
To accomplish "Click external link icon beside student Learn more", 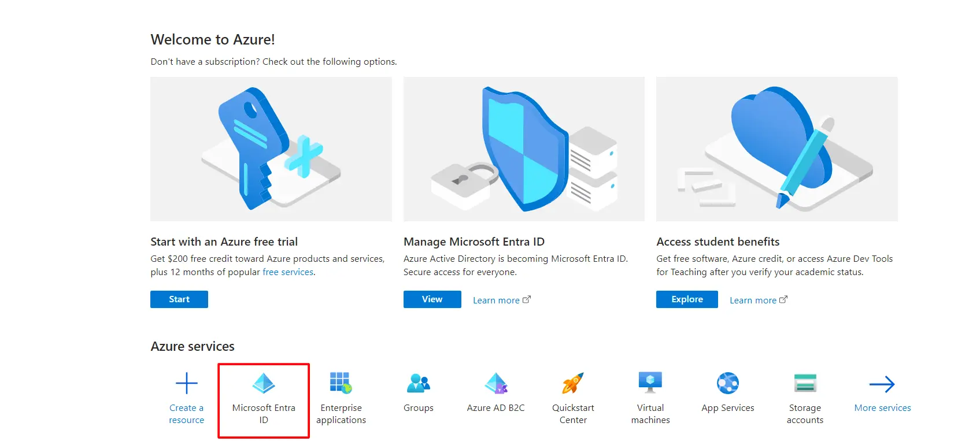I will pyautogui.click(x=783, y=299).
